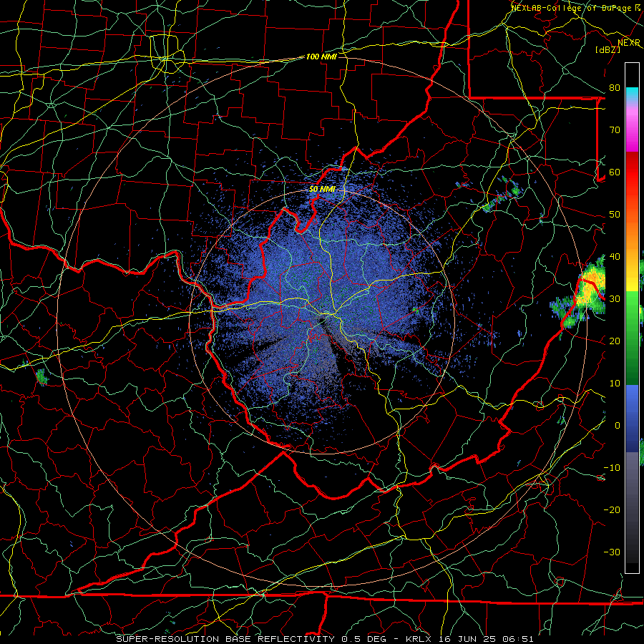
Task: Click the 80 value on the dBZ scale
Action: click(615, 88)
